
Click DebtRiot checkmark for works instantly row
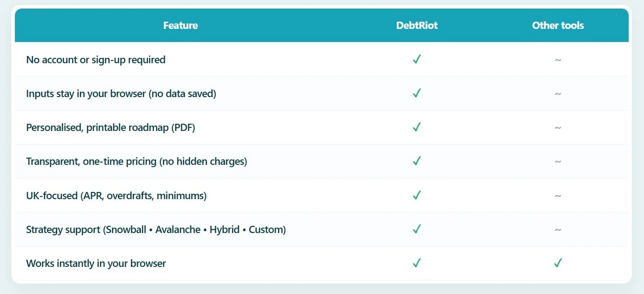click(x=417, y=263)
